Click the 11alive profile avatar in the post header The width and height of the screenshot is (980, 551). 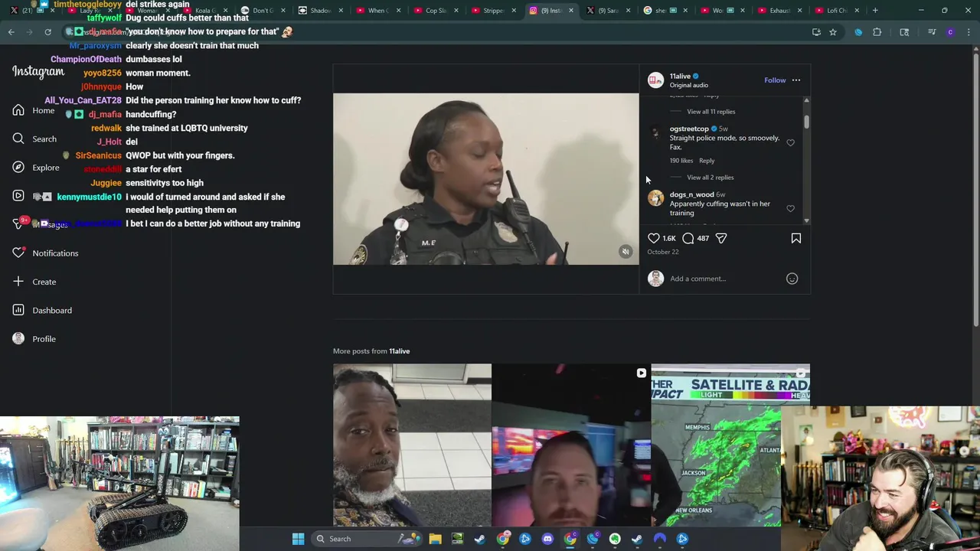(655, 80)
